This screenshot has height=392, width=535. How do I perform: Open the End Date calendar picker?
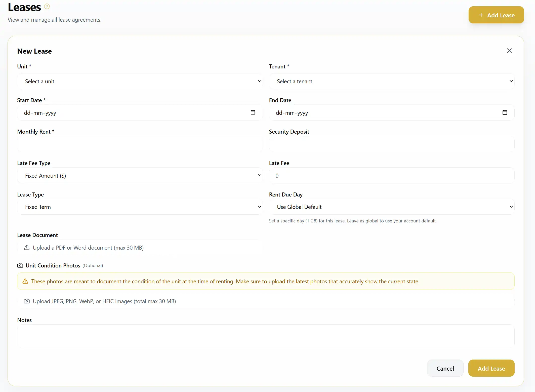pyautogui.click(x=505, y=112)
